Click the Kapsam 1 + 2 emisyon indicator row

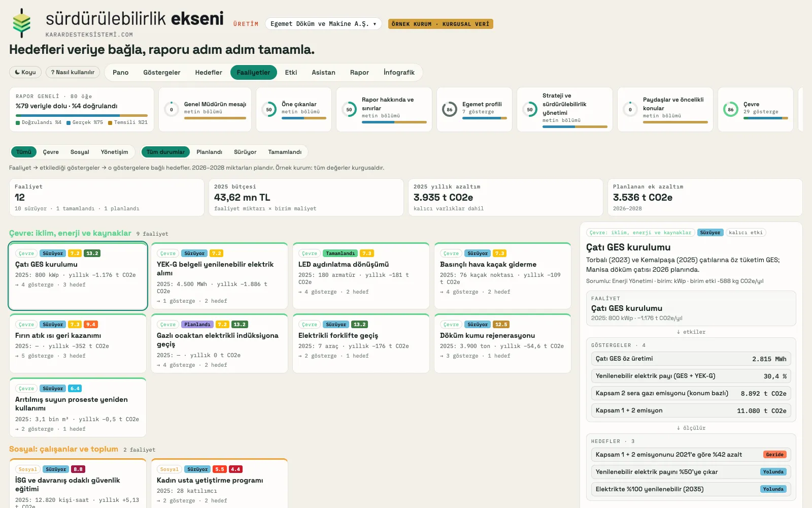click(x=691, y=410)
